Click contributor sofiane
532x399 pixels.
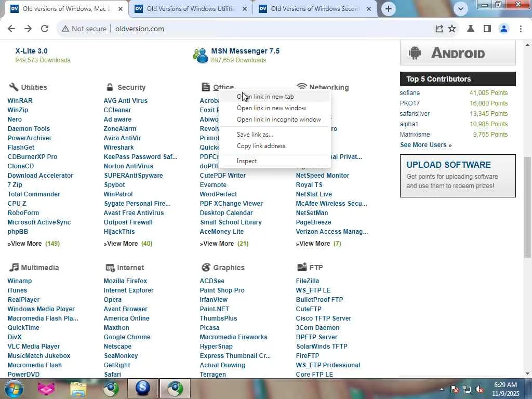(x=409, y=93)
